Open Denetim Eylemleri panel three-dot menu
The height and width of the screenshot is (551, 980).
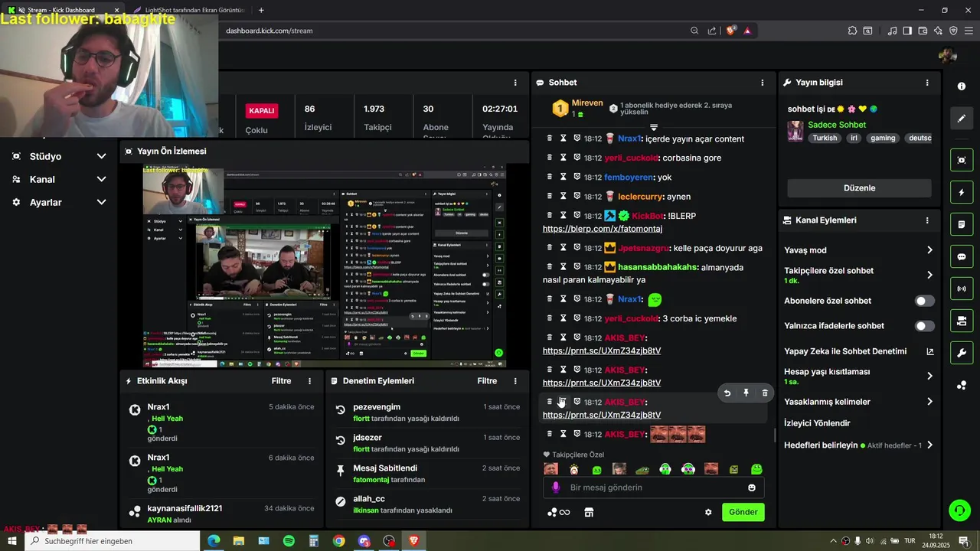tap(515, 381)
